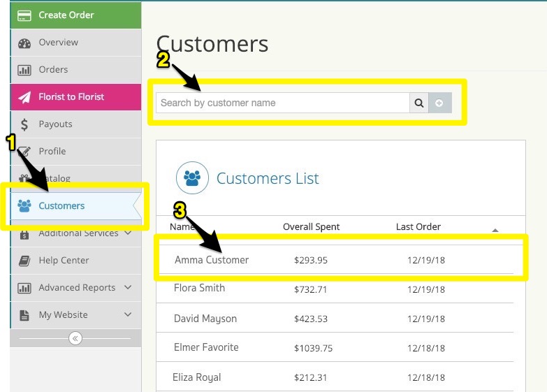Click the Florist to Florist paper plane icon

tap(24, 97)
